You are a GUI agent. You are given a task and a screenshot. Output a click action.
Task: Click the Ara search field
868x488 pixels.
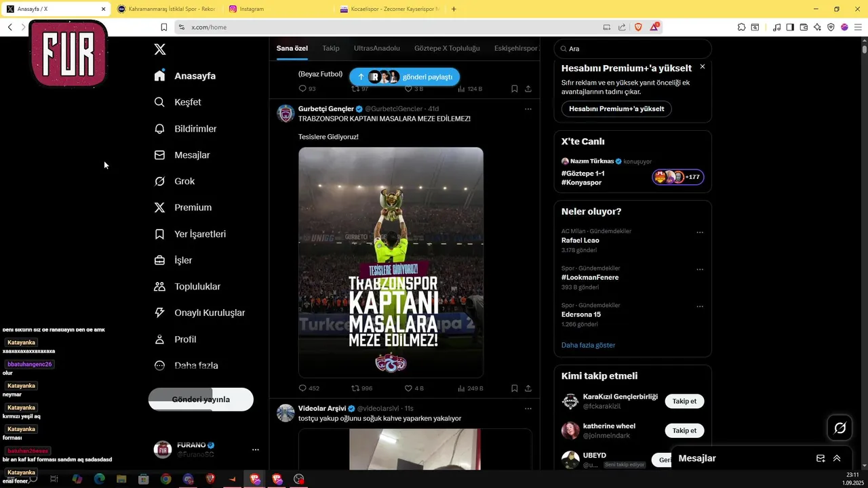(x=633, y=49)
